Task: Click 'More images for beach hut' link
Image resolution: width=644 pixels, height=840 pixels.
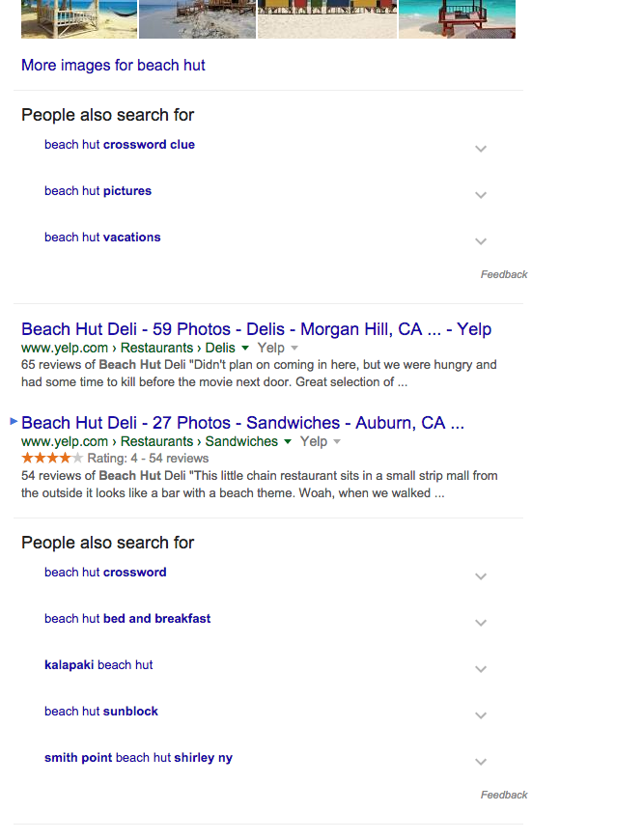Action: (113, 66)
